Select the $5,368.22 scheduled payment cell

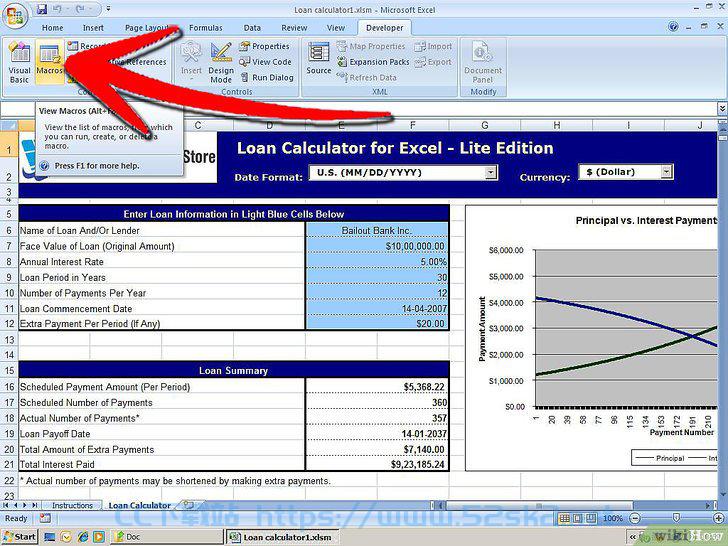pos(377,386)
